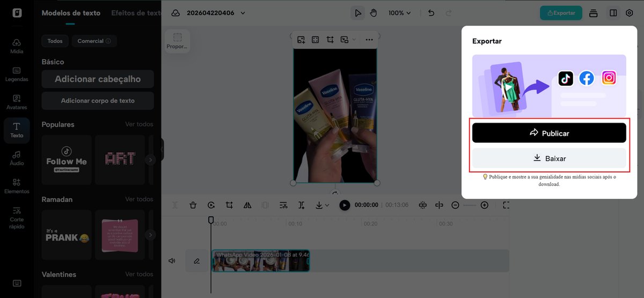Screen dimensions: 644x298
Task: Click the pencil edit track icon
Action: point(197,261)
